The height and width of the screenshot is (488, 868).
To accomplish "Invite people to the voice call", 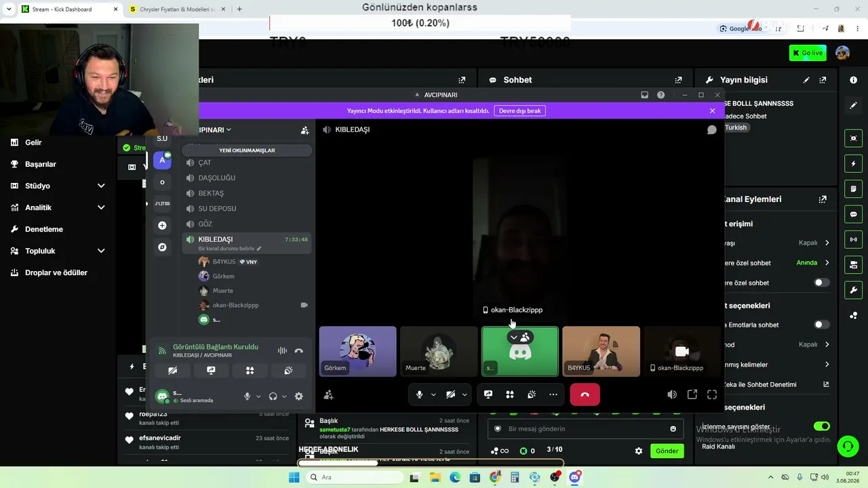I will coord(329,394).
